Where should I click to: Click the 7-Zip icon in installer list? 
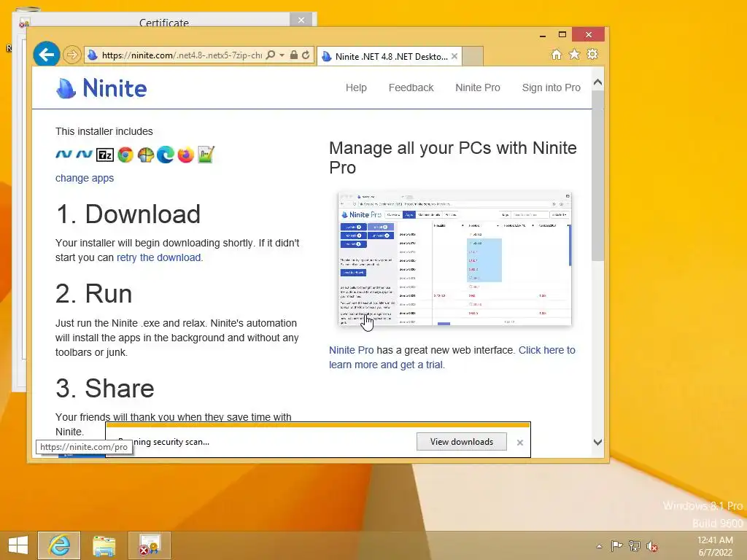[x=105, y=155]
